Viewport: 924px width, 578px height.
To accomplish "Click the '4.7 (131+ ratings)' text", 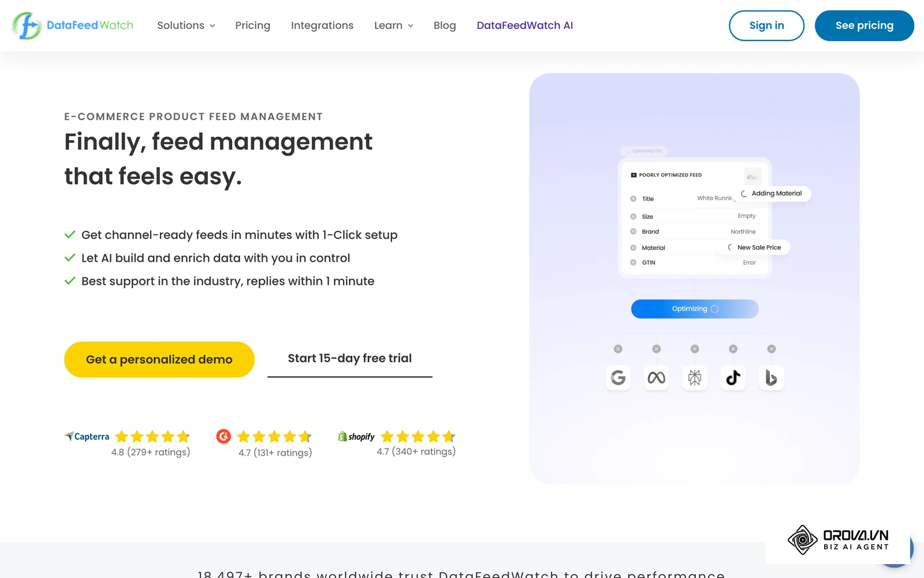I will (x=275, y=453).
